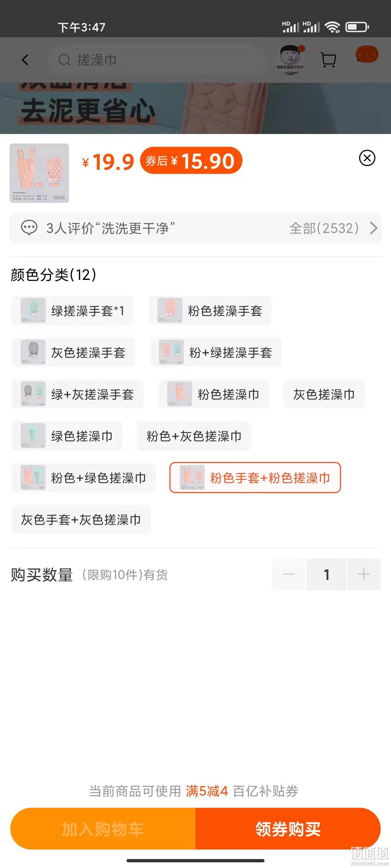Choose 灰色搓澡巾 variant
Viewport: 391px width, 868px height.
[x=324, y=394]
